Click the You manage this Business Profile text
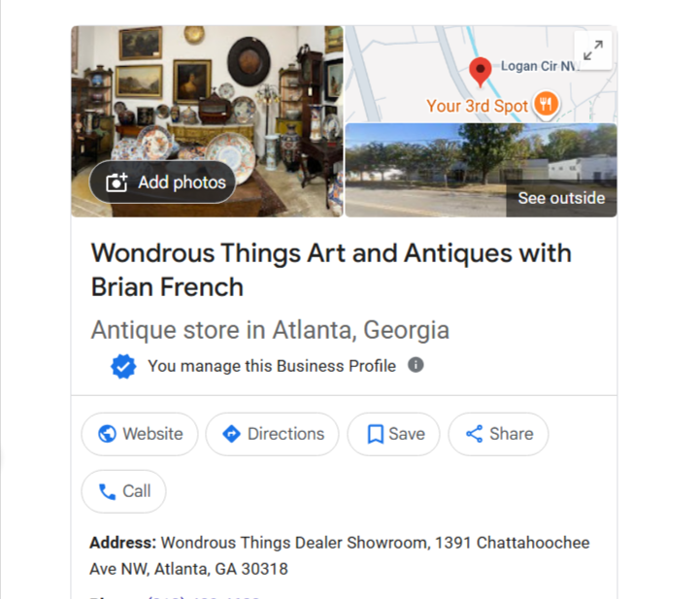This screenshot has height=599, width=700. click(x=272, y=366)
